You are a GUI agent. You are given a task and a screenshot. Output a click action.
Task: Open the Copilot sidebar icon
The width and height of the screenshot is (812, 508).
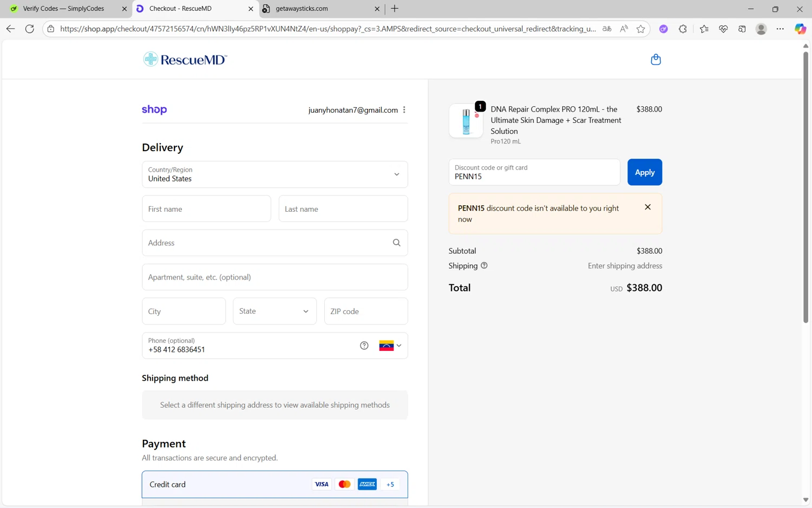[x=800, y=29]
